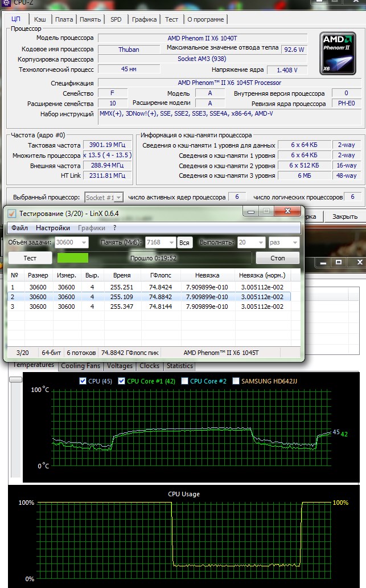Click the ГФлопс column header

pos(161,275)
